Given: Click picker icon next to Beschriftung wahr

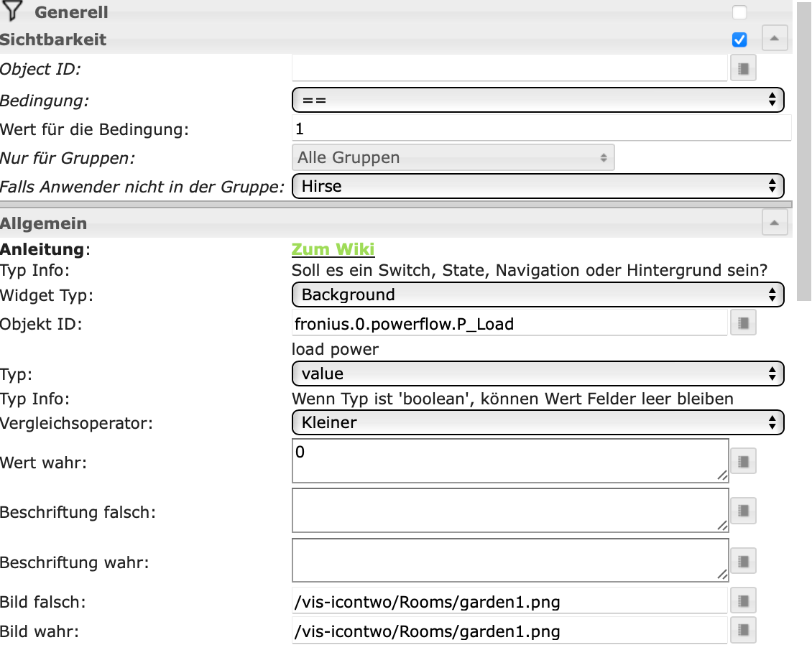Looking at the screenshot, I should coord(744,560).
